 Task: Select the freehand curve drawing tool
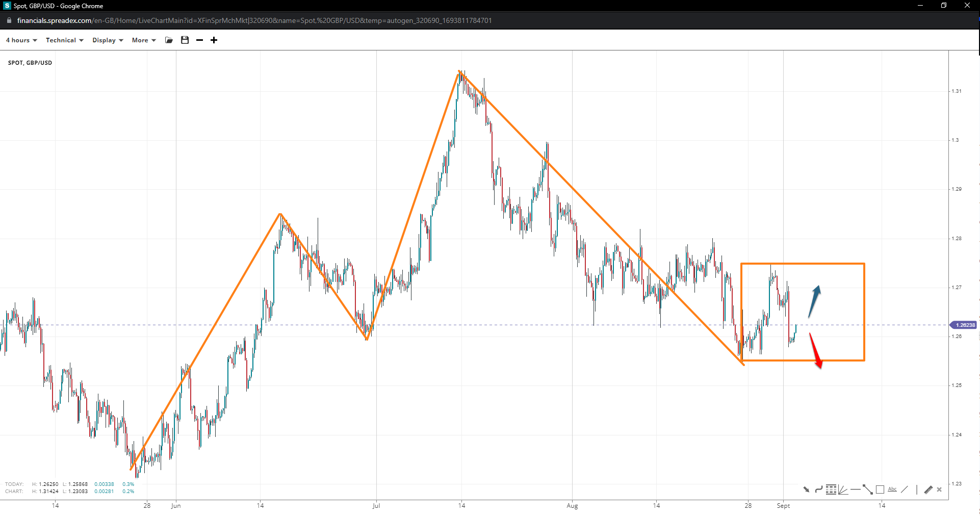coord(818,489)
